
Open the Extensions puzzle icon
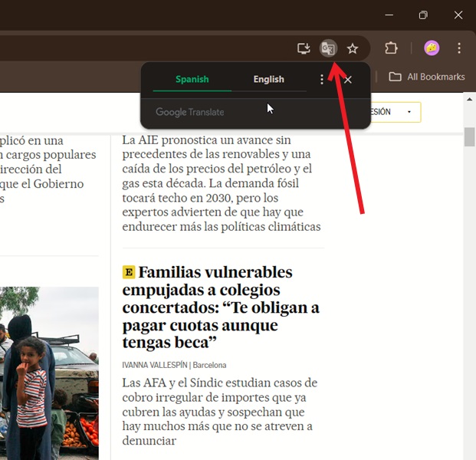click(391, 48)
